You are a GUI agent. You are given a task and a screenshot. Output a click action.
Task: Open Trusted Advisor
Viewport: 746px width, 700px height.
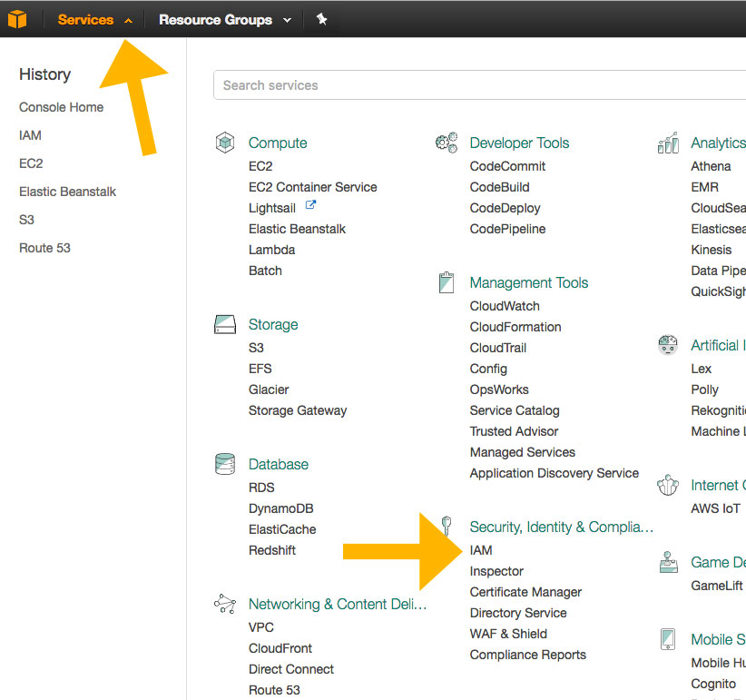click(515, 431)
